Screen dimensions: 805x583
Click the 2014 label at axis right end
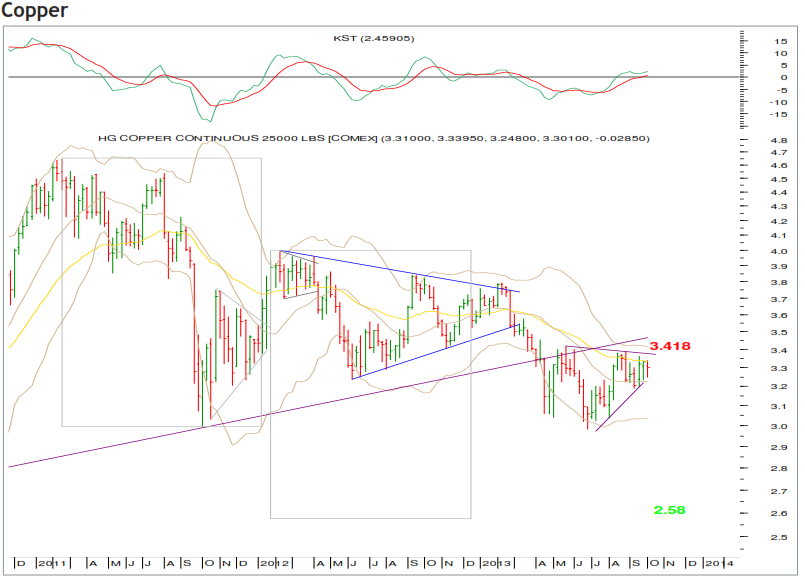(x=718, y=561)
